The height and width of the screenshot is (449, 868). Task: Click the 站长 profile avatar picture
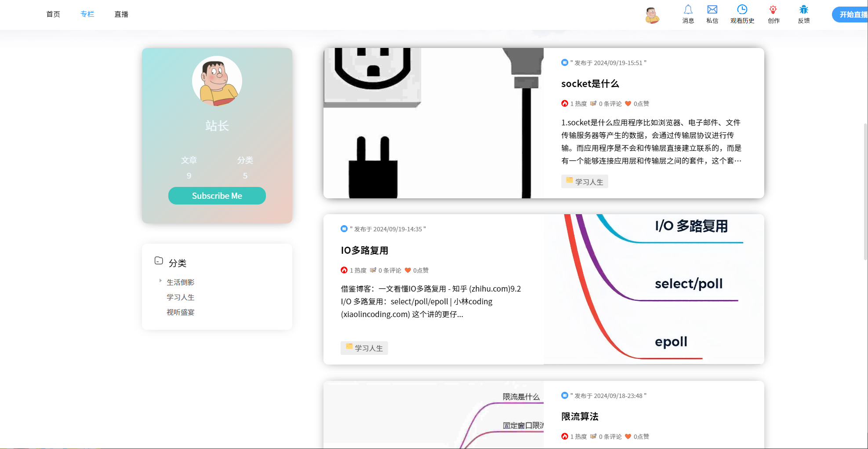click(x=217, y=81)
